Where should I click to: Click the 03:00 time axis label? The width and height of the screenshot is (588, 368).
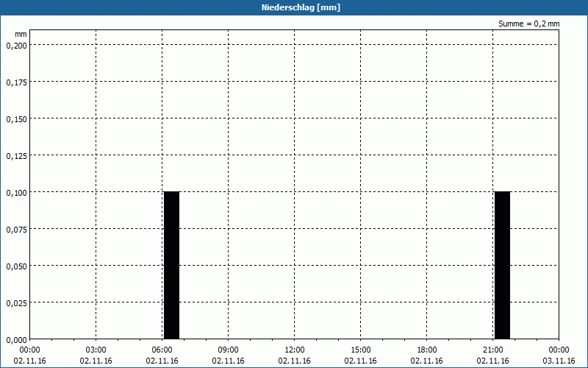coord(96,350)
